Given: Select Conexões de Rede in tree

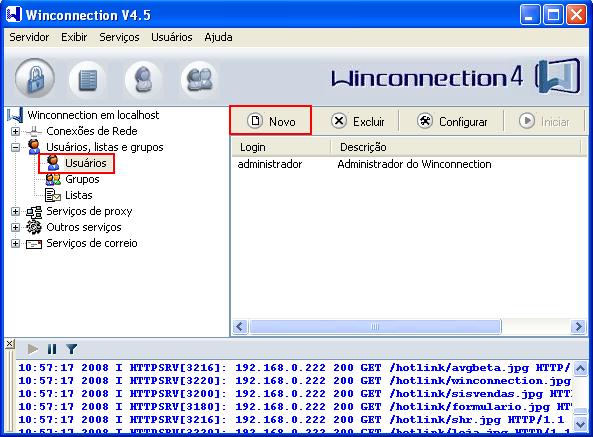Looking at the screenshot, I should [92, 131].
